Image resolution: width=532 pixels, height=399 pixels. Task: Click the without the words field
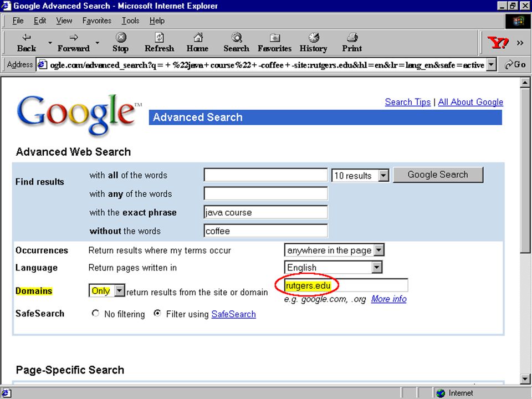(265, 231)
